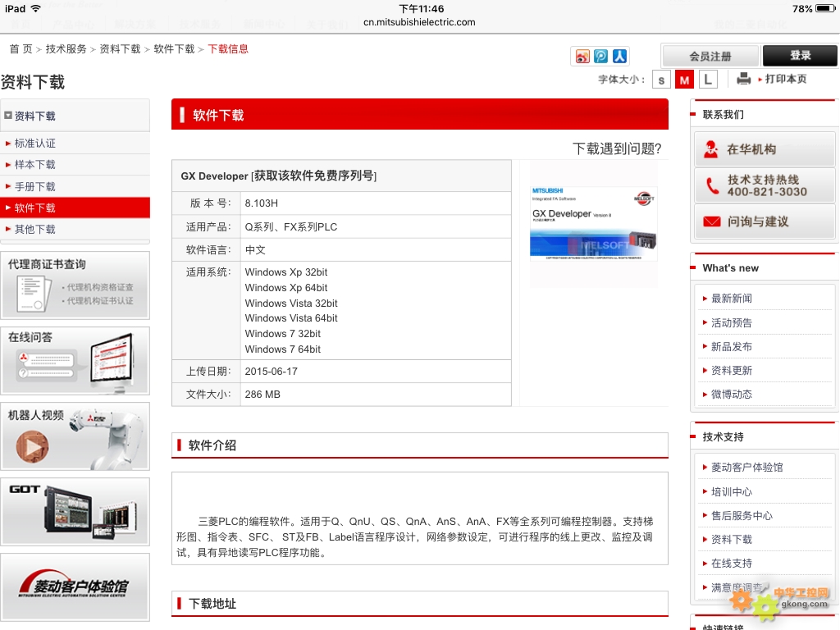
Task: Open the 问询与建议 button
Action: pyautogui.click(x=765, y=221)
